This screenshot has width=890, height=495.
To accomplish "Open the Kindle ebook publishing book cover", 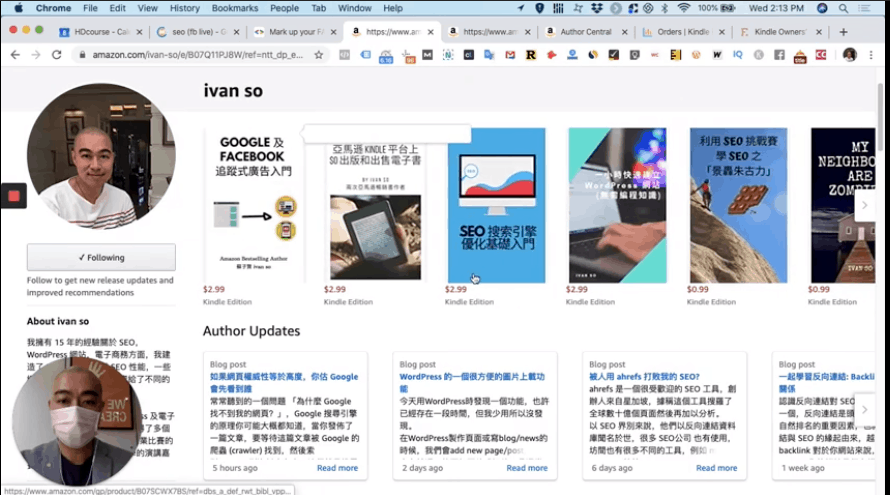I will click(375, 210).
